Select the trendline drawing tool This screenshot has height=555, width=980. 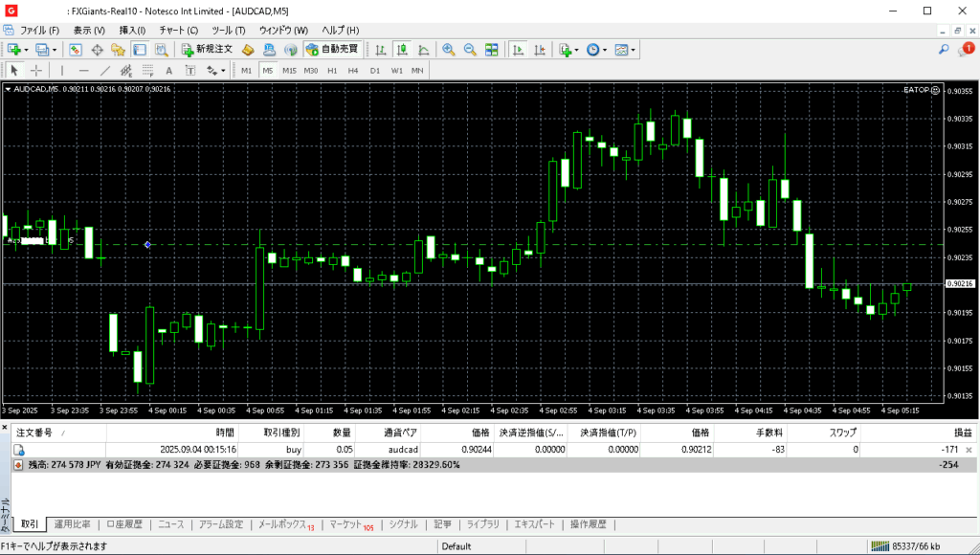tap(105, 70)
